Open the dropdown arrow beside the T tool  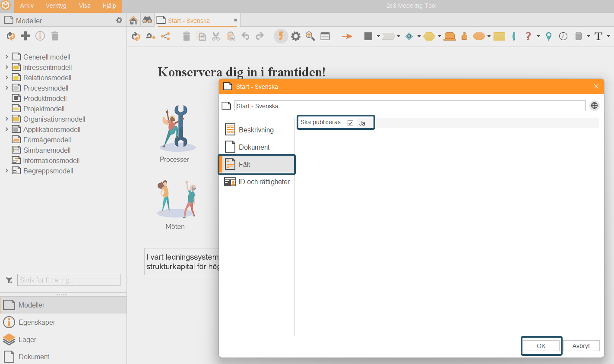[x=608, y=36]
